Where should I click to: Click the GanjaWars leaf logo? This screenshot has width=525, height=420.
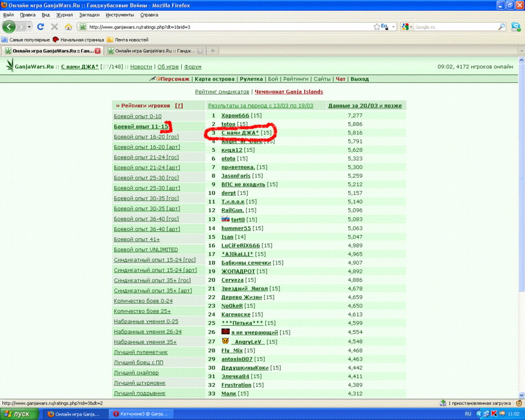click(x=10, y=65)
